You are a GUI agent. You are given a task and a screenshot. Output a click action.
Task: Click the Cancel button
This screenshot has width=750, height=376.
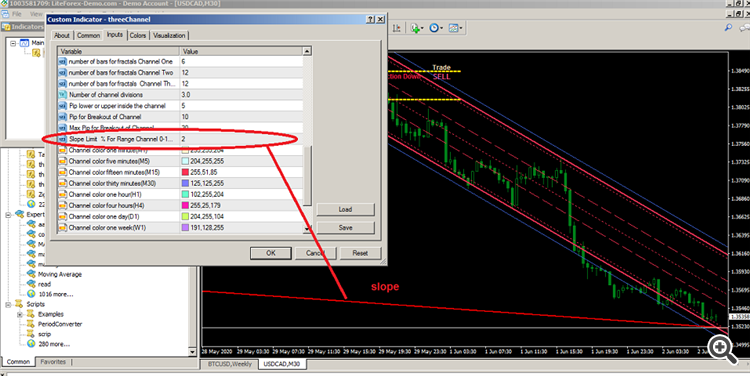[315, 253]
